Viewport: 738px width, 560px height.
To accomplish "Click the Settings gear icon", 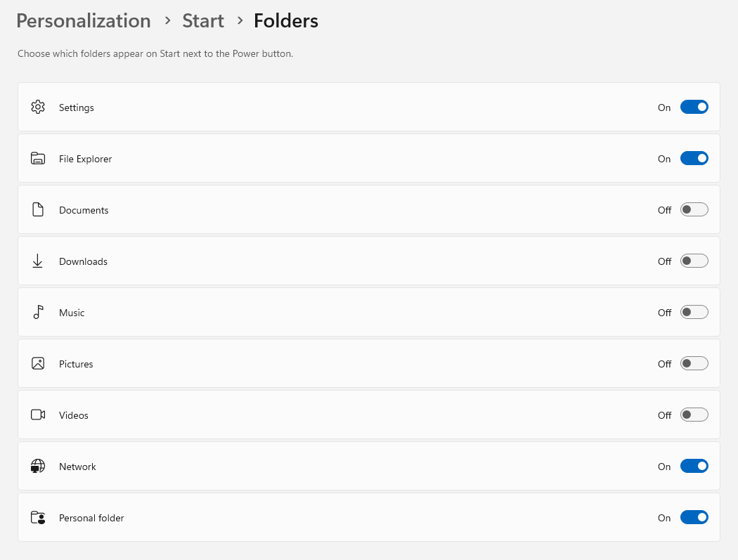I will (38, 108).
